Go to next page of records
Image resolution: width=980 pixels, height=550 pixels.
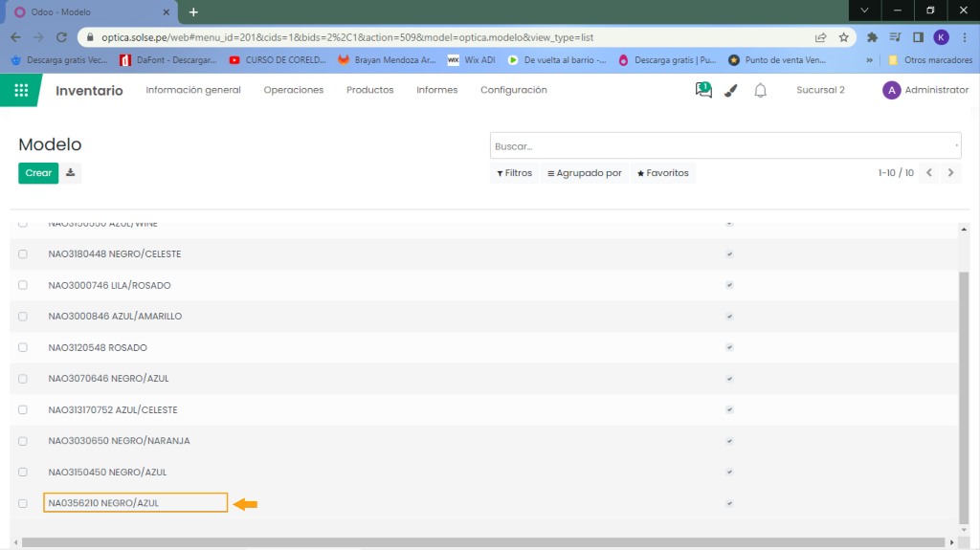(x=950, y=173)
